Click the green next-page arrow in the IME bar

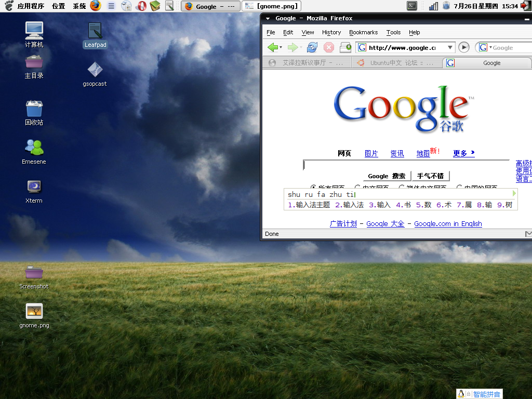[x=514, y=193]
